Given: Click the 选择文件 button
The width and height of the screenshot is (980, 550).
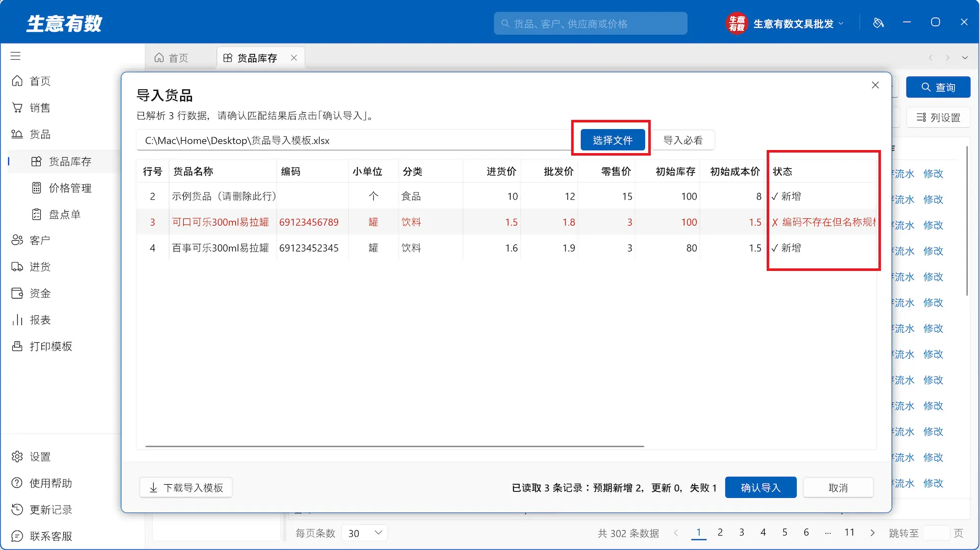Looking at the screenshot, I should [612, 140].
